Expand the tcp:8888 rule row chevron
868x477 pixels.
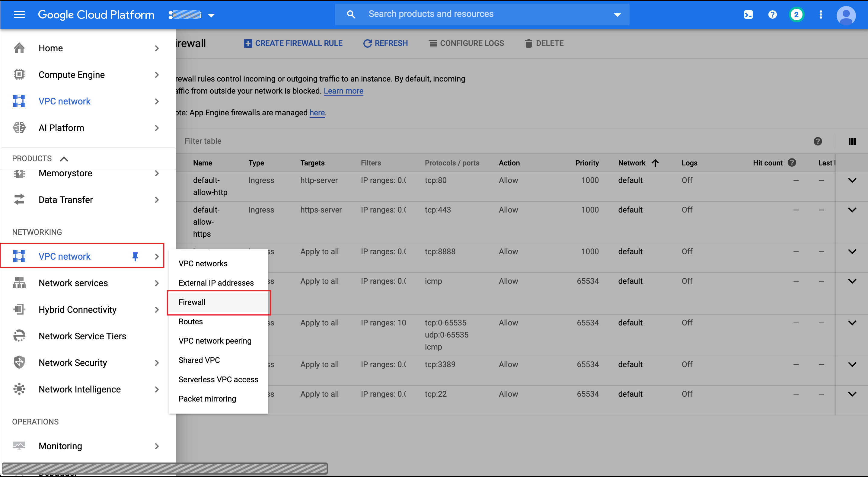pos(852,252)
